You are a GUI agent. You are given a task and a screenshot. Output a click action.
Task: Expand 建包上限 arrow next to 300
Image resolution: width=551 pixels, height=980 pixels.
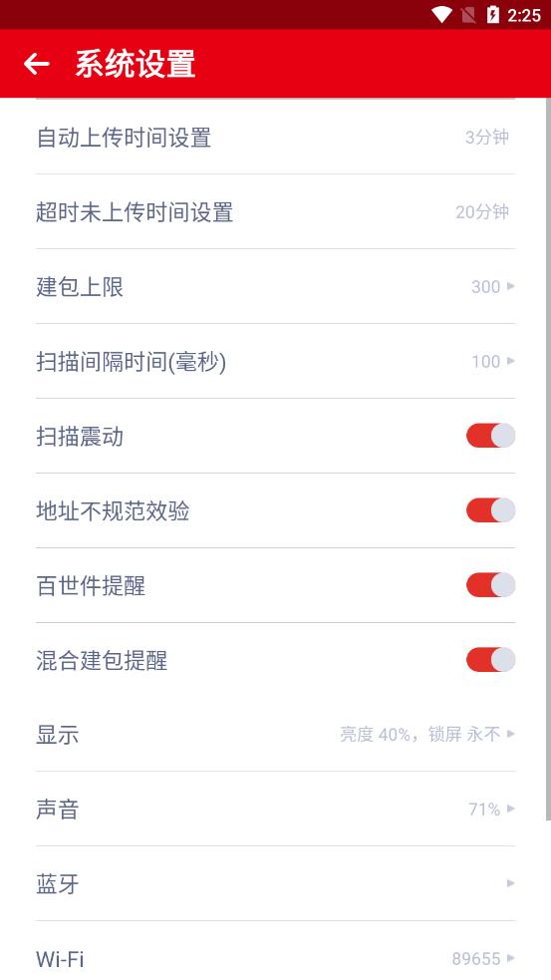[511, 286]
